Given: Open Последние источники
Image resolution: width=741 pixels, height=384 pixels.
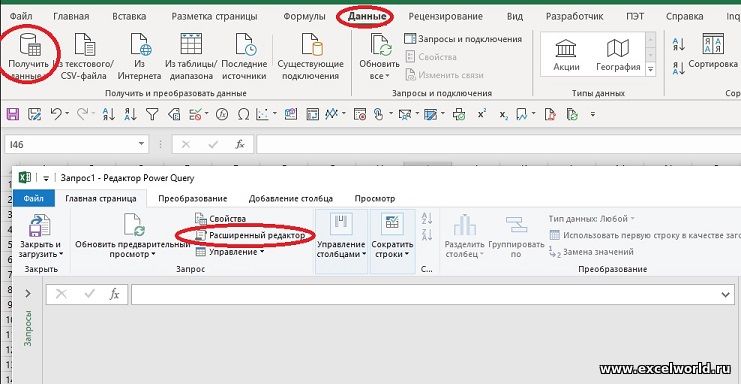Looking at the screenshot, I should coord(244,57).
